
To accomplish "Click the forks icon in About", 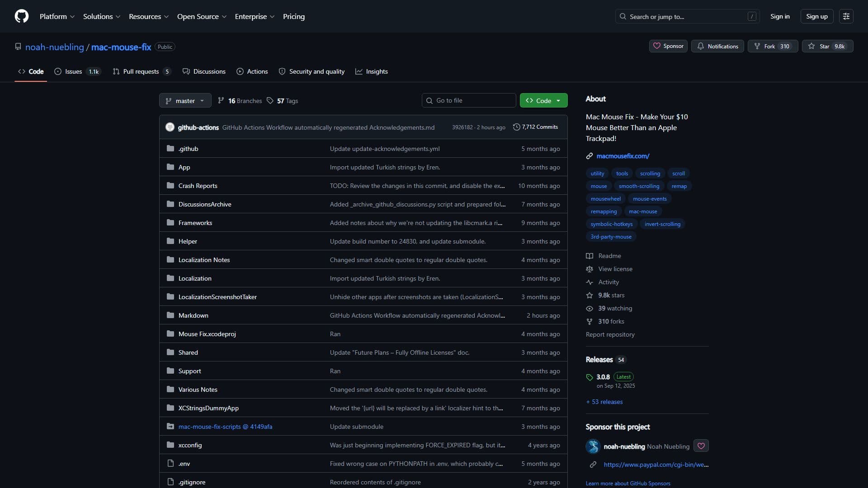I will (590, 322).
